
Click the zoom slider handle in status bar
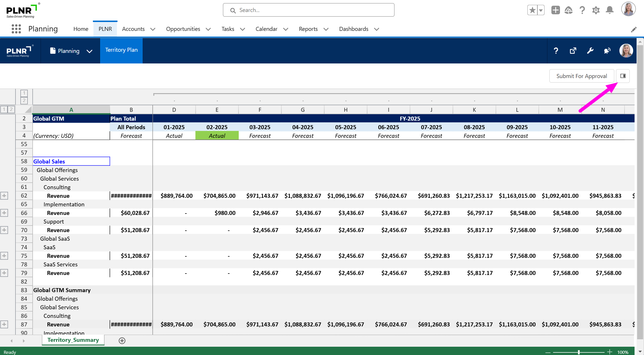coord(579,352)
